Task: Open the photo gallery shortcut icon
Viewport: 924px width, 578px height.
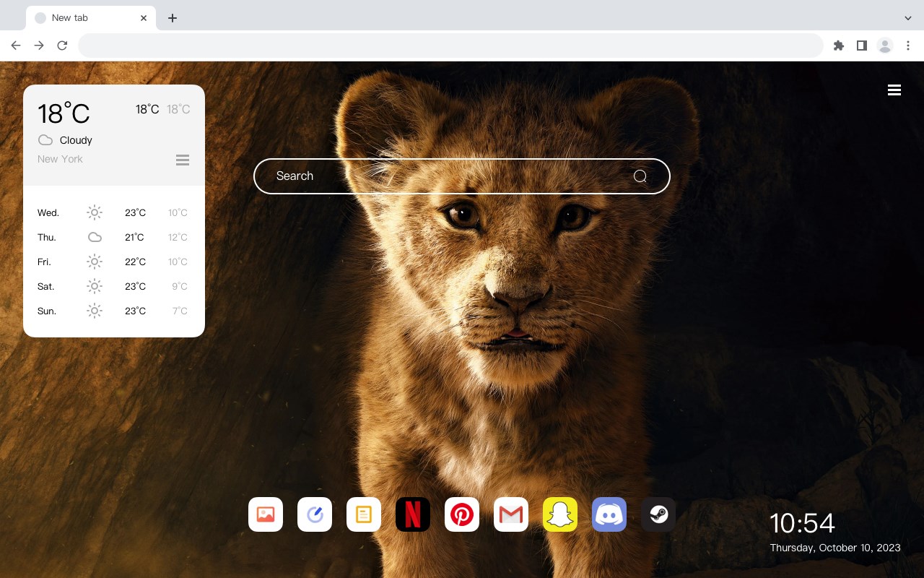Action: tap(266, 514)
